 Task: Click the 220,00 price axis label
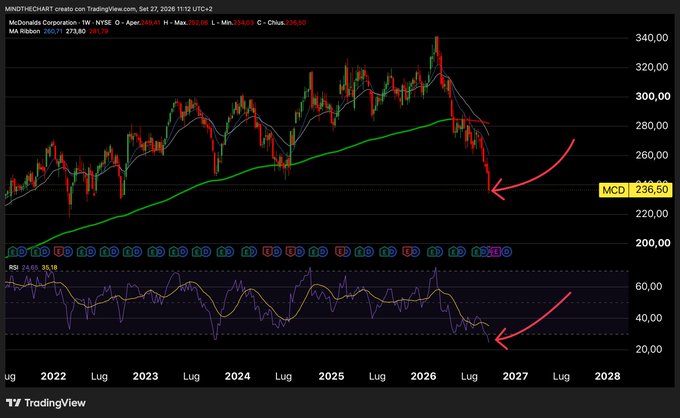pos(652,213)
